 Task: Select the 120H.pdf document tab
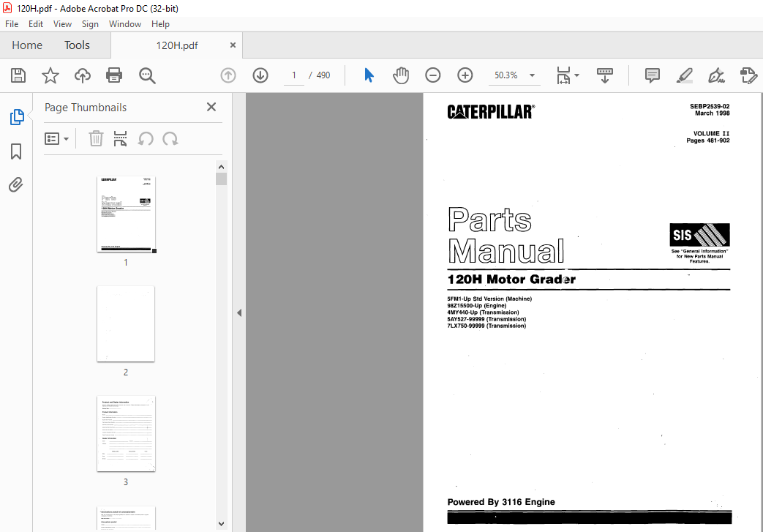pyautogui.click(x=176, y=45)
